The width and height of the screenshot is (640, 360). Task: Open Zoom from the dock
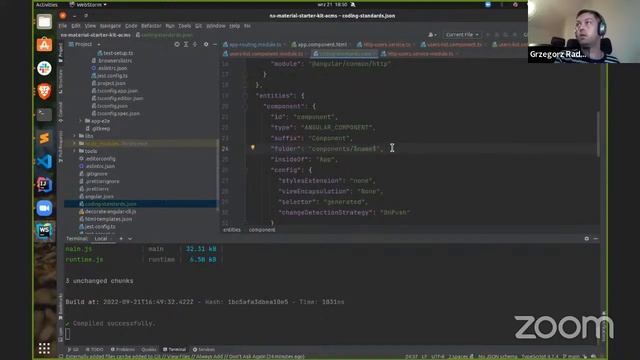click(x=44, y=208)
